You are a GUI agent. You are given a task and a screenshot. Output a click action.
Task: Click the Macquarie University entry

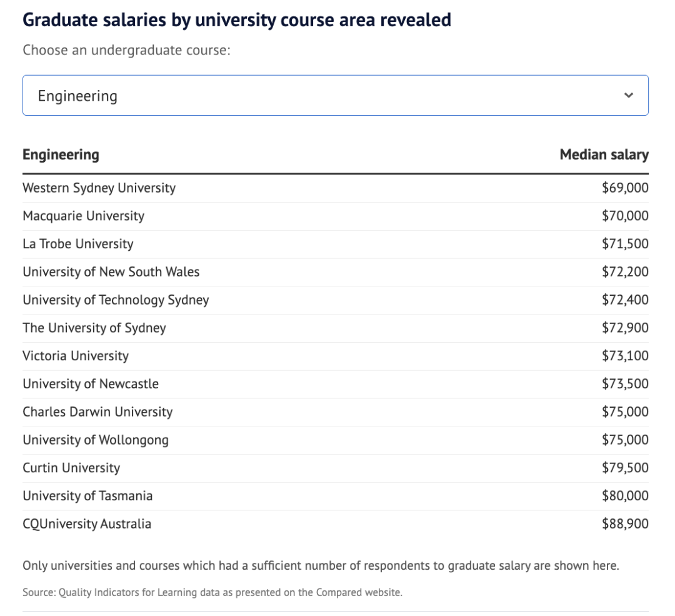pos(83,216)
